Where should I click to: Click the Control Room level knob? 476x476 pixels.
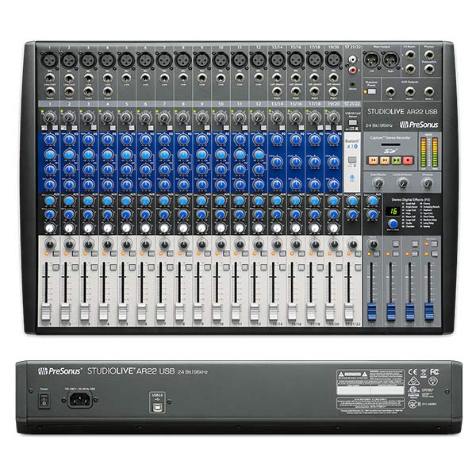(x=403, y=183)
